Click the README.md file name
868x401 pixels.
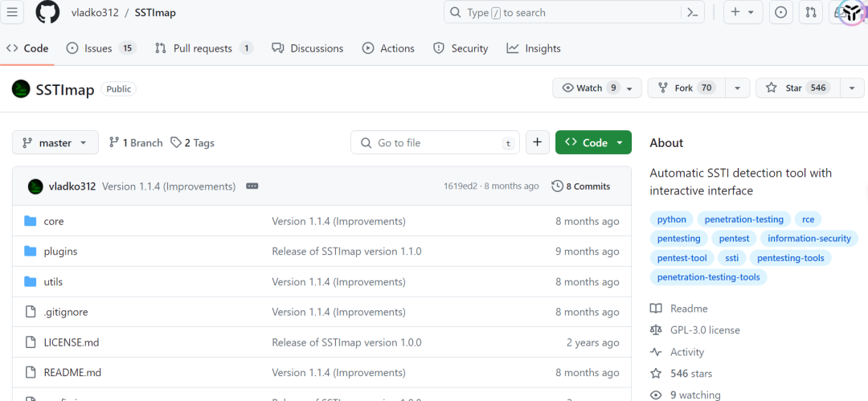point(72,373)
